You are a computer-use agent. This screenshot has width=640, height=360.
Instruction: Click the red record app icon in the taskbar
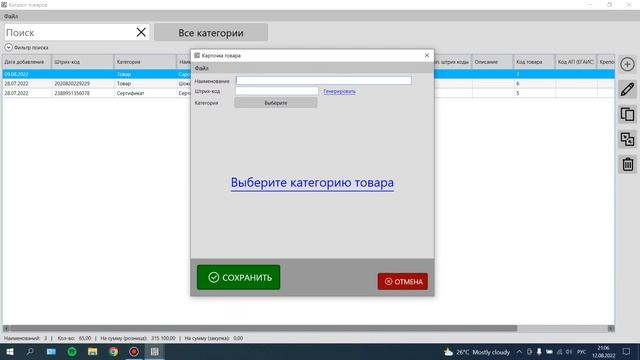coord(134,352)
